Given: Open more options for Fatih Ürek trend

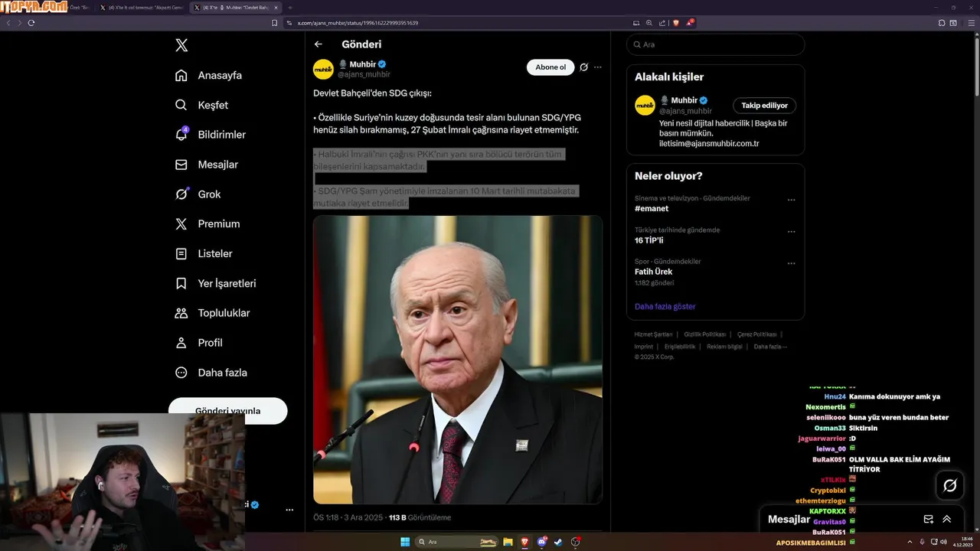Looking at the screenshot, I should pyautogui.click(x=792, y=262).
